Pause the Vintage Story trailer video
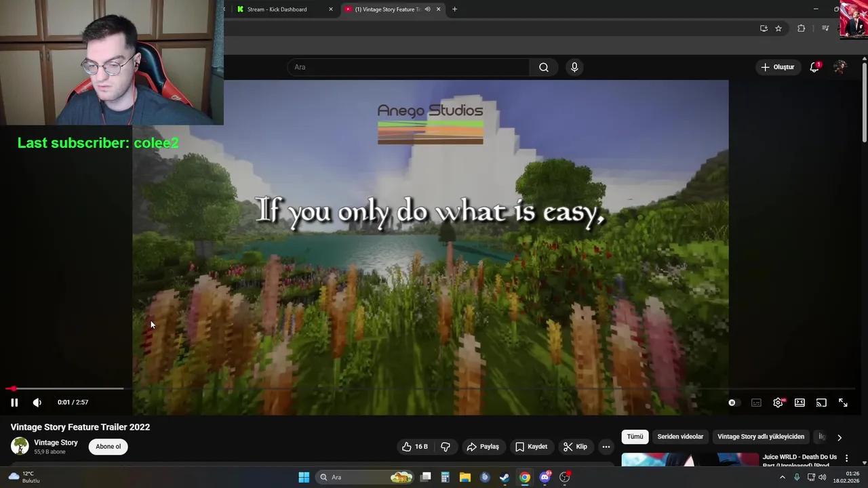The image size is (868, 488). point(14,403)
